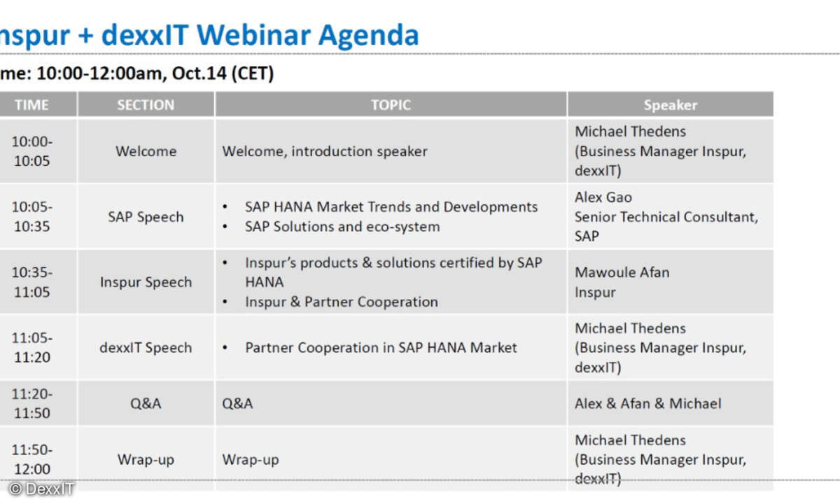Click 'Welcome, introduction speaker' topic text
The width and height of the screenshot is (840, 504).
[x=325, y=151]
